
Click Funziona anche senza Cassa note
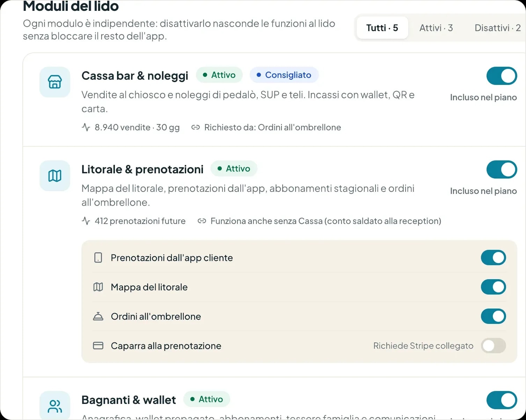click(x=326, y=221)
